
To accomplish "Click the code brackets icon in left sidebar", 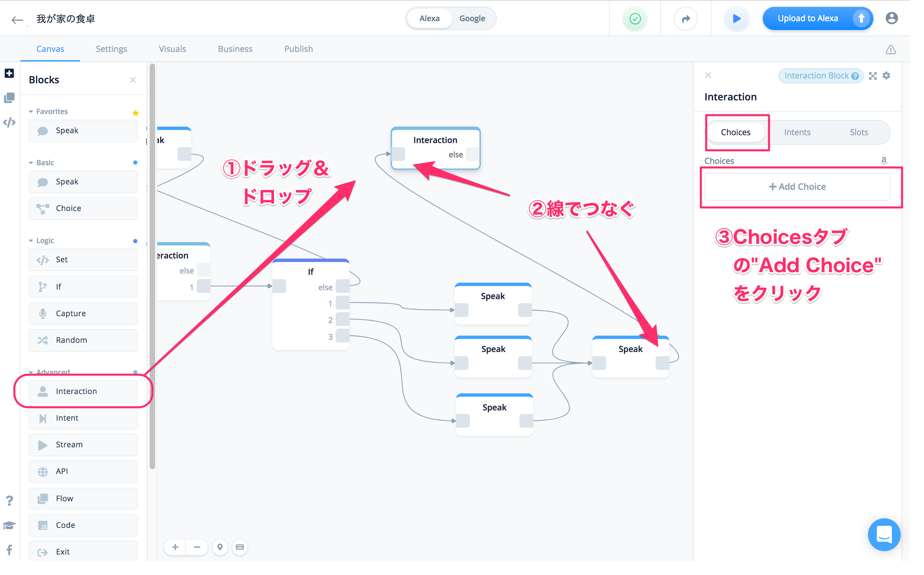I will pos(9,123).
